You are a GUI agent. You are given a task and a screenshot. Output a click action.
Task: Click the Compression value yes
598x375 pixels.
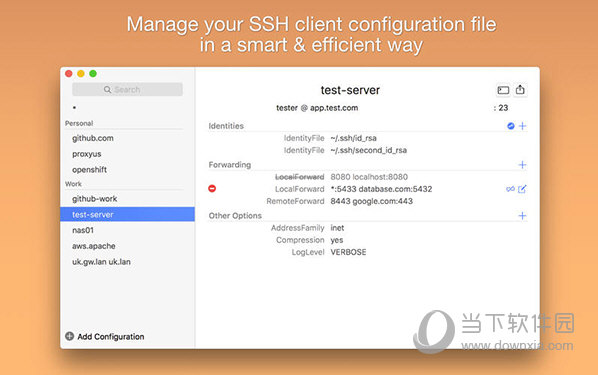point(337,240)
